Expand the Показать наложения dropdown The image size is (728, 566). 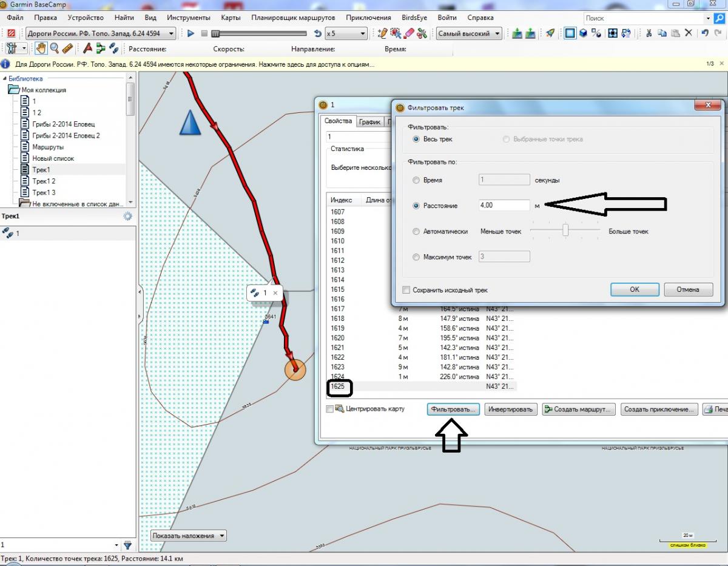pos(188,536)
